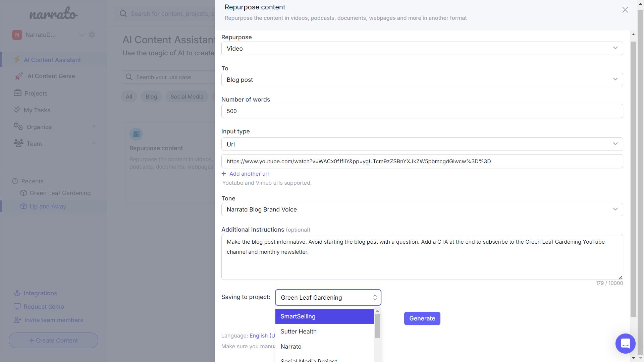Open the To Blog post dropdown
This screenshot has height=362, width=644.
422,80
